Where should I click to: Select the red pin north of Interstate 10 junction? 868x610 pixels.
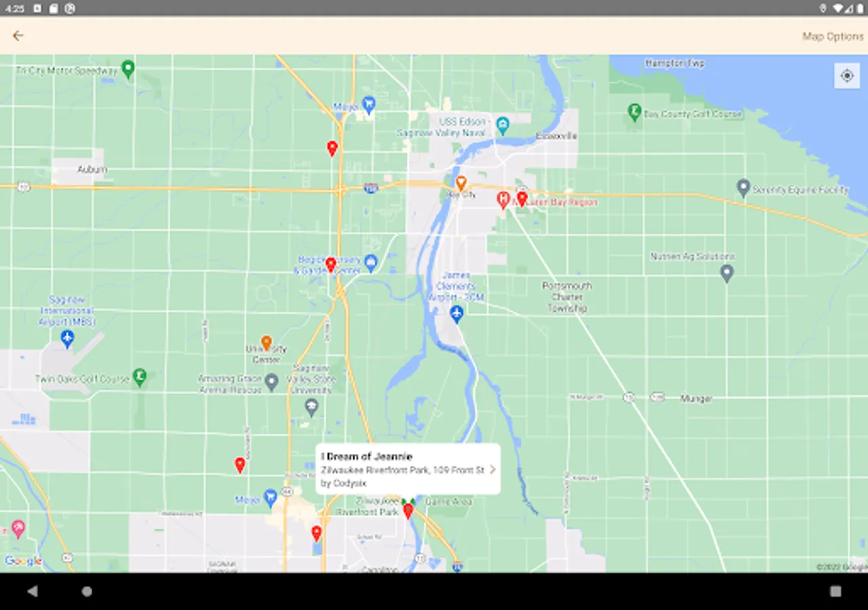[x=332, y=148]
